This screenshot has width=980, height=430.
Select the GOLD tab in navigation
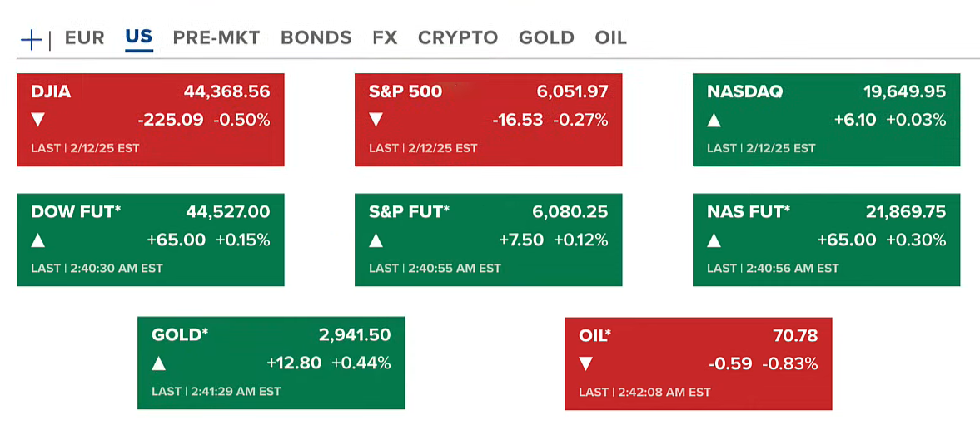(546, 37)
